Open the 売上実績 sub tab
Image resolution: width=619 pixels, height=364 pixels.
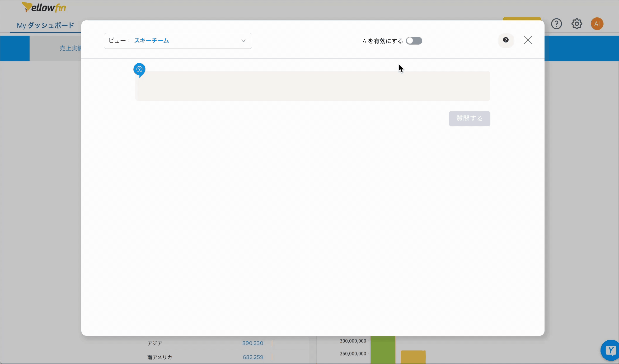pos(70,48)
